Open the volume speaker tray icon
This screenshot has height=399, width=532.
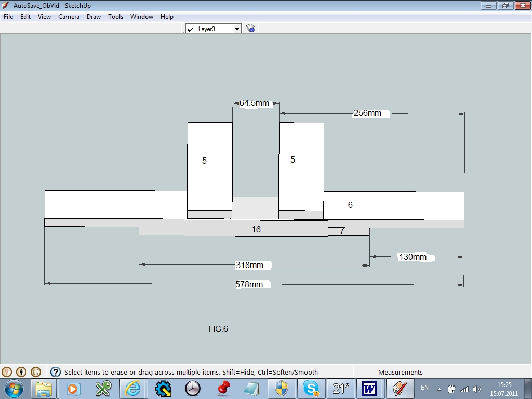[477, 389]
